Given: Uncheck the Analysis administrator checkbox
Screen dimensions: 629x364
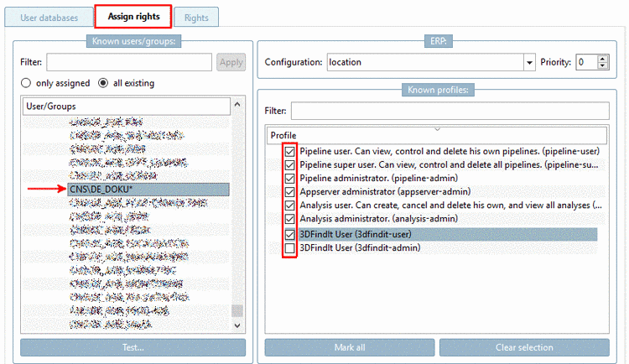Looking at the screenshot, I should (x=289, y=219).
